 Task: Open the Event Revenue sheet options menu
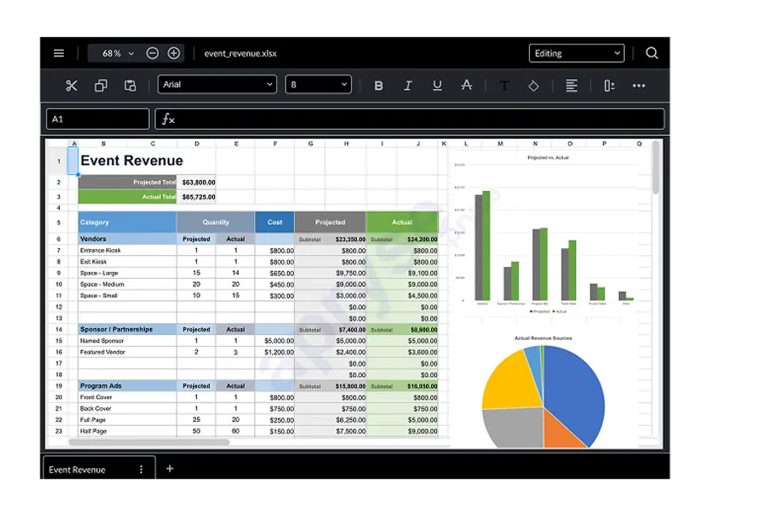(141, 469)
